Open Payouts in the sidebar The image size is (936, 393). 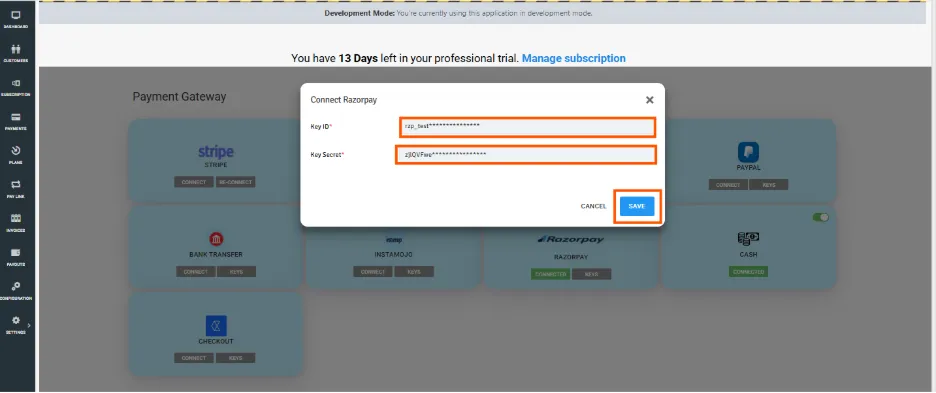[16, 257]
